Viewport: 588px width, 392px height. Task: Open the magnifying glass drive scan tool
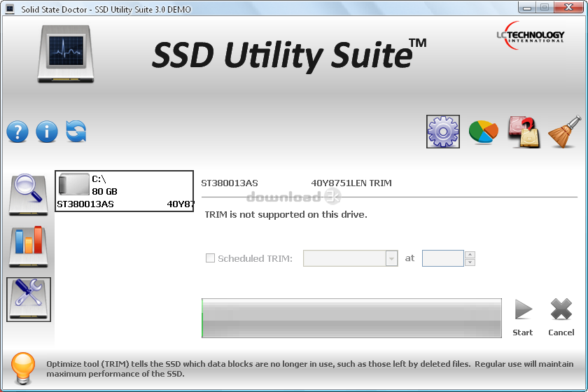[29, 195]
